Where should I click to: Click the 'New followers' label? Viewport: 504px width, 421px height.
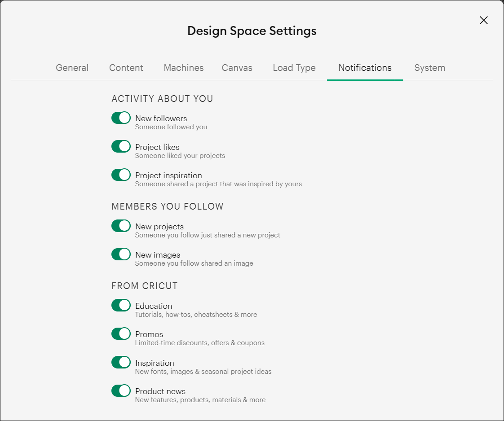tap(161, 118)
